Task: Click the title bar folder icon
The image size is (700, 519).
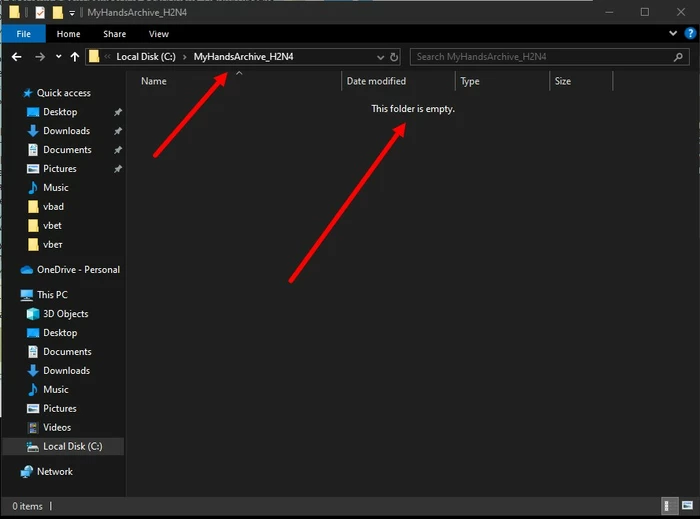Action: pyautogui.click(x=14, y=12)
